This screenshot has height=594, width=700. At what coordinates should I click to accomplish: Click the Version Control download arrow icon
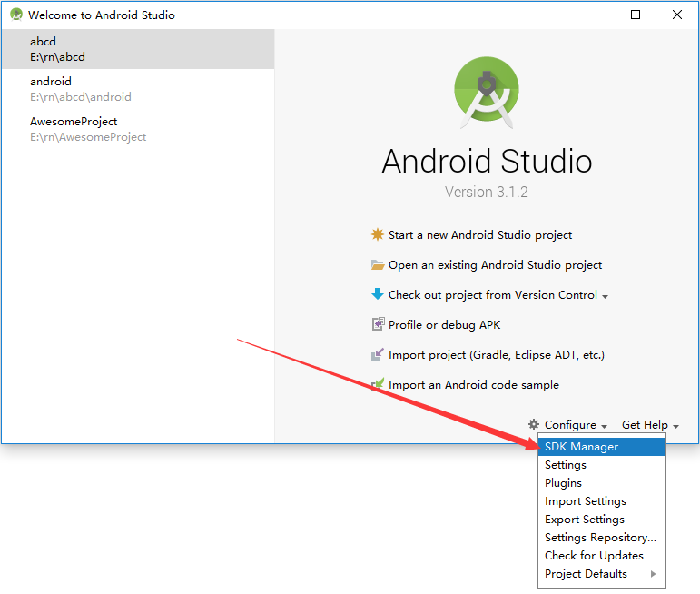point(378,294)
